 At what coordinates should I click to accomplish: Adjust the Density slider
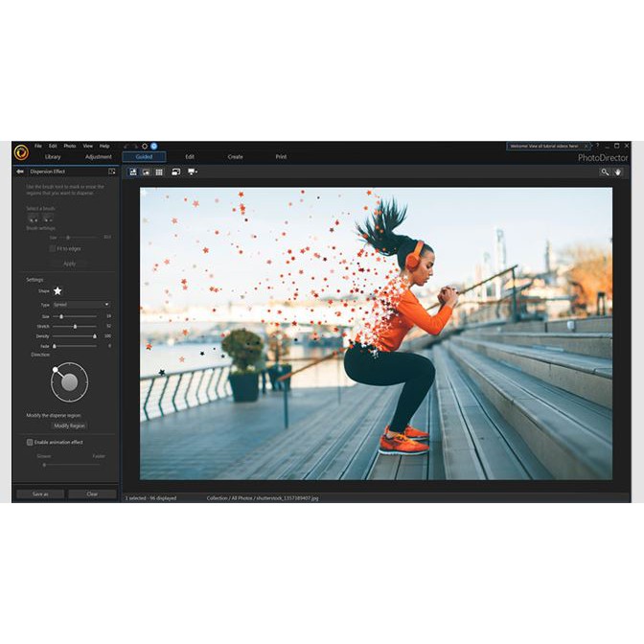[75, 336]
